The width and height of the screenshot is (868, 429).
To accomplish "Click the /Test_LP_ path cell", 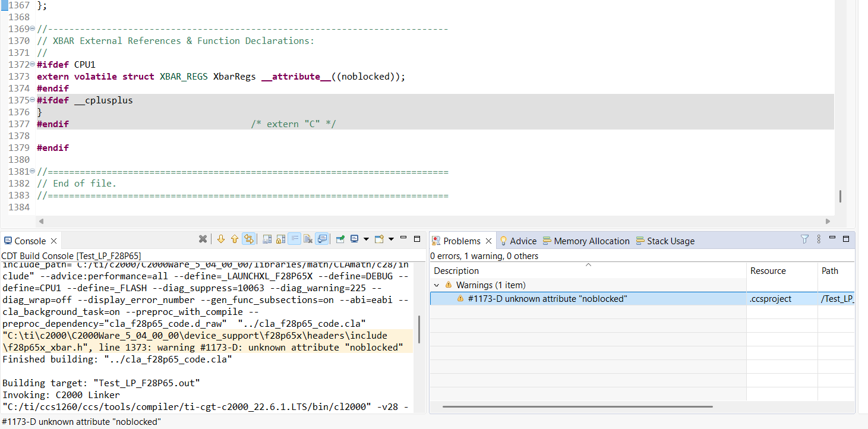I will click(837, 299).
